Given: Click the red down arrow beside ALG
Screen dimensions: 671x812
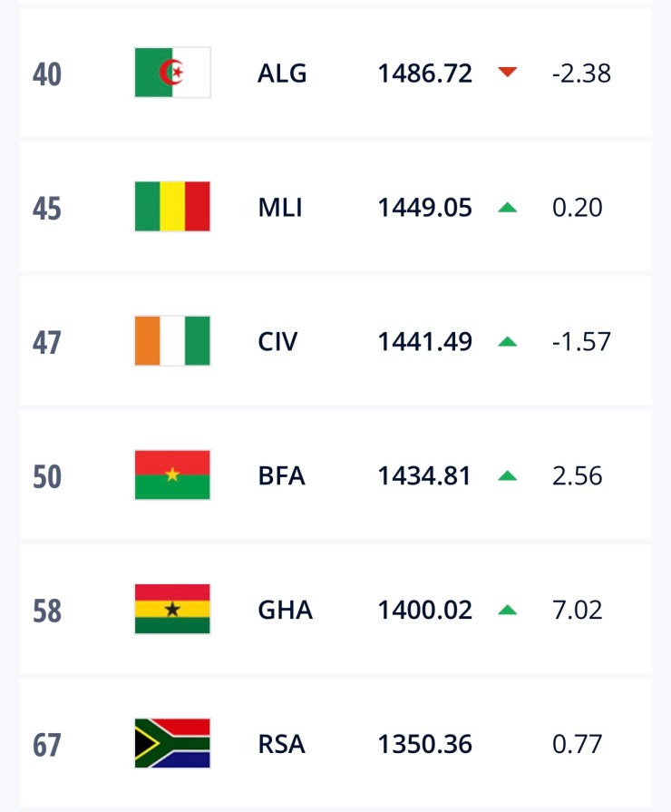Looking at the screenshot, I should (507, 73).
